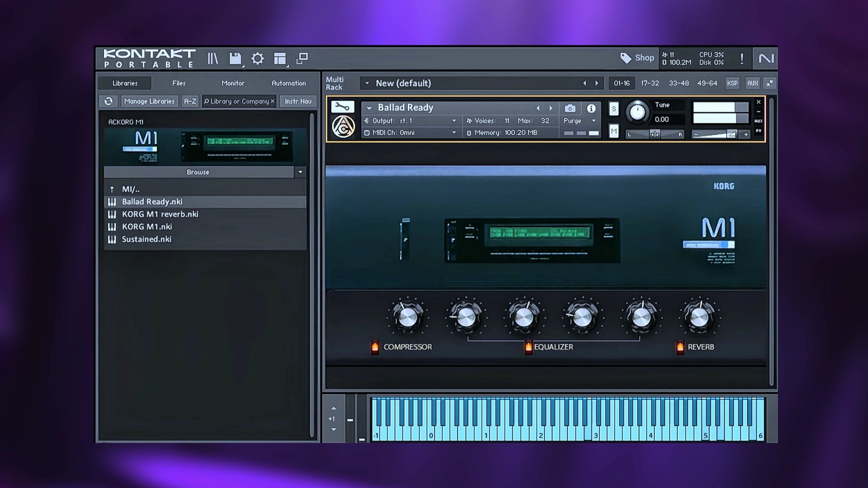The image size is (868, 488).
Task: Toggle the REVERB power light
Action: (680, 347)
